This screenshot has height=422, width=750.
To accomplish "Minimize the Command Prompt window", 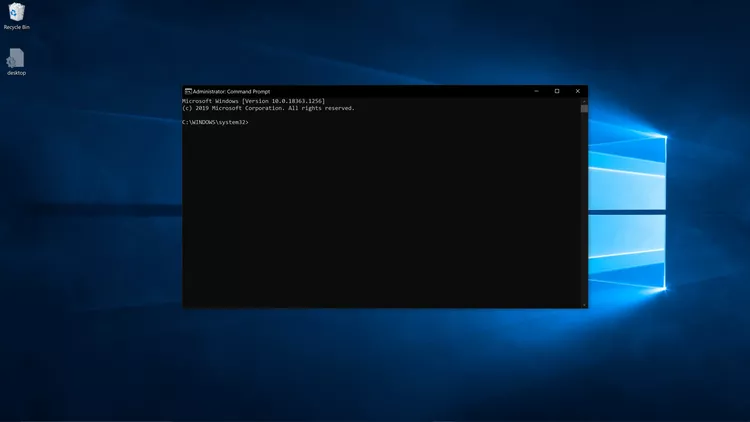I will pyautogui.click(x=536, y=91).
